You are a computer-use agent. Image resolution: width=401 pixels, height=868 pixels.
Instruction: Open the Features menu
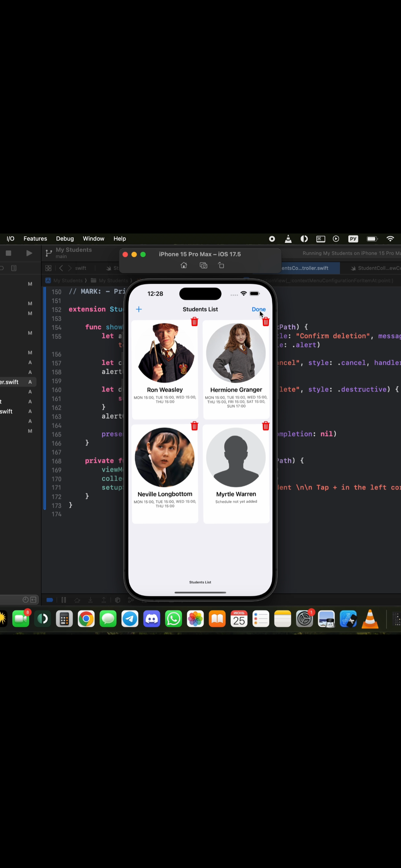click(x=35, y=239)
